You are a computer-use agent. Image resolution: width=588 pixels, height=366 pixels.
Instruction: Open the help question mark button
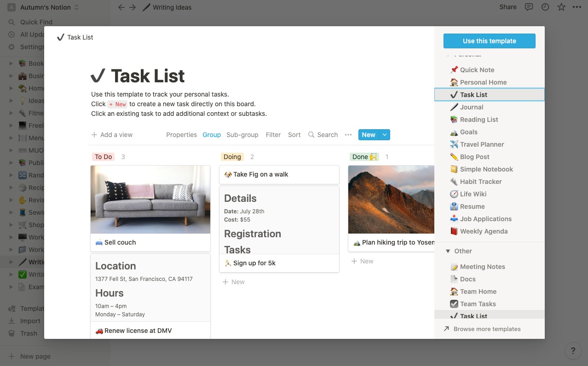pos(573,351)
